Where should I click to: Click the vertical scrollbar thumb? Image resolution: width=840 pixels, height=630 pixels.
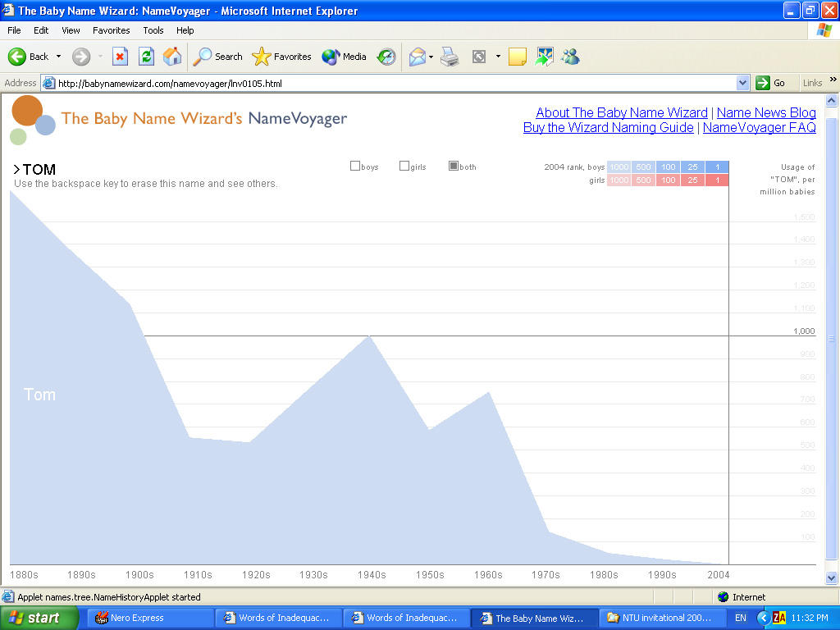click(x=832, y=339)
